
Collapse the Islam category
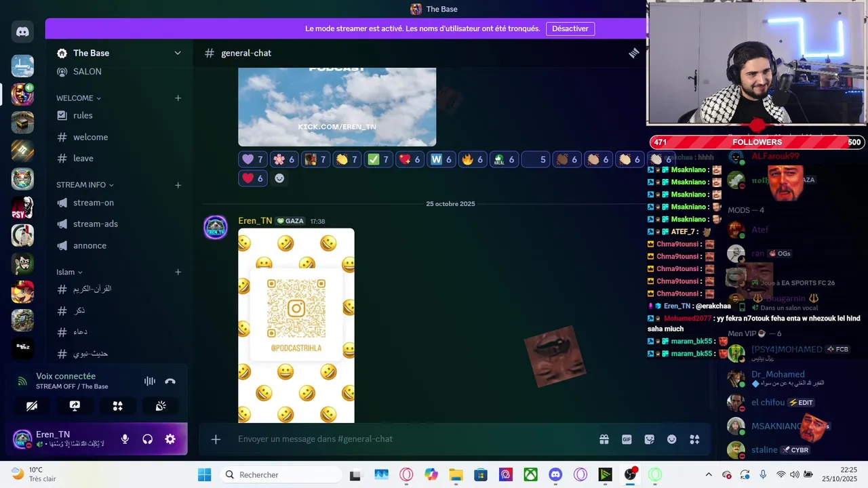point(69,272)
